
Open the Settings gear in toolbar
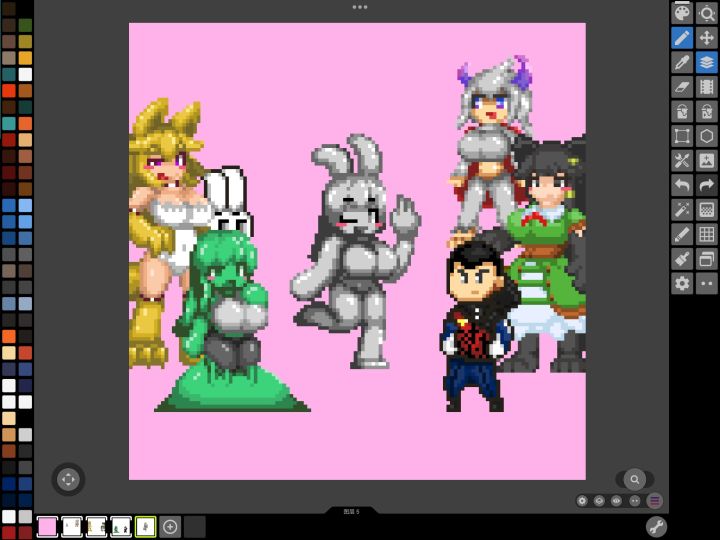682,283
